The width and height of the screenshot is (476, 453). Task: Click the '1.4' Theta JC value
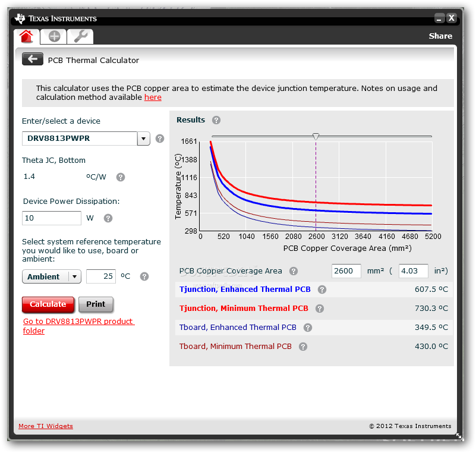pos(29,177)
